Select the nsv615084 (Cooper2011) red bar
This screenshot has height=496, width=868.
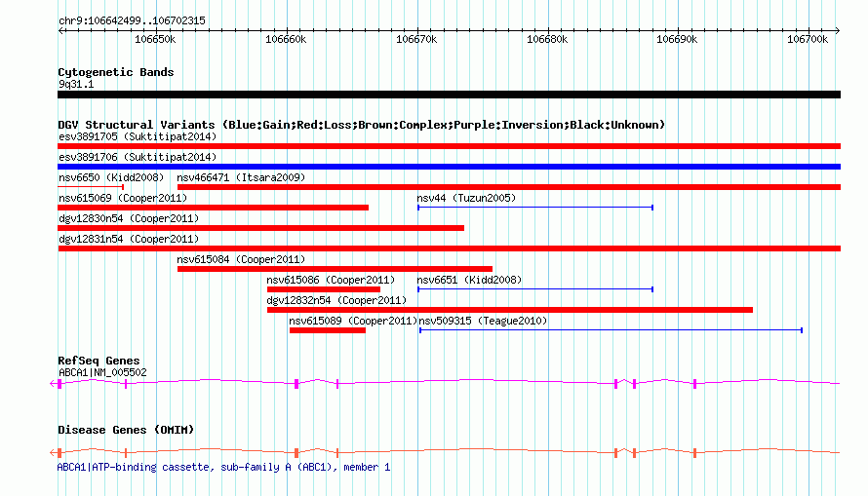click(x=335, y=269)
